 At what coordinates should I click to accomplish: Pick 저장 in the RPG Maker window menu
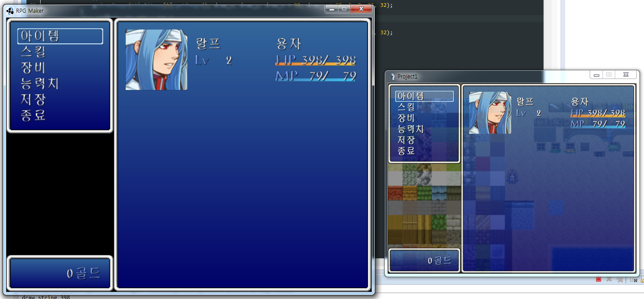(x=33, y=99)
